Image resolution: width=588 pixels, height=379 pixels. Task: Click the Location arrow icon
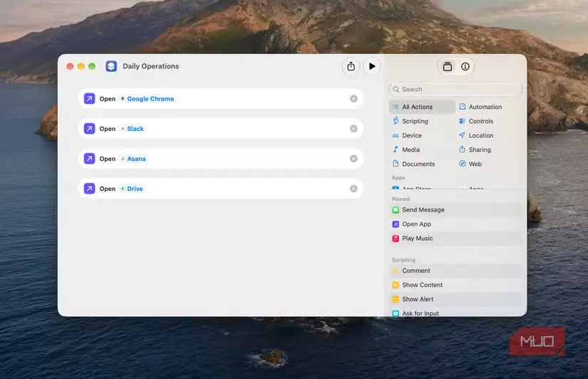462,135
